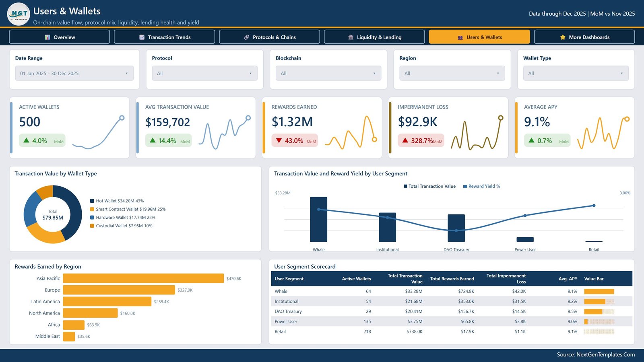Screen dimensions: 644x362
Task: Click the bank icon on Liquidity & Lending
Action: point(351,37)
